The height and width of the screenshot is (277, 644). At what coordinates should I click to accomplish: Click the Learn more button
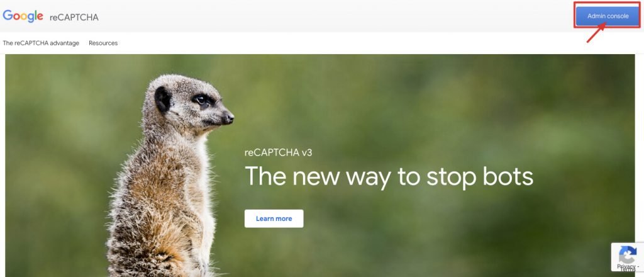[274, 218]
